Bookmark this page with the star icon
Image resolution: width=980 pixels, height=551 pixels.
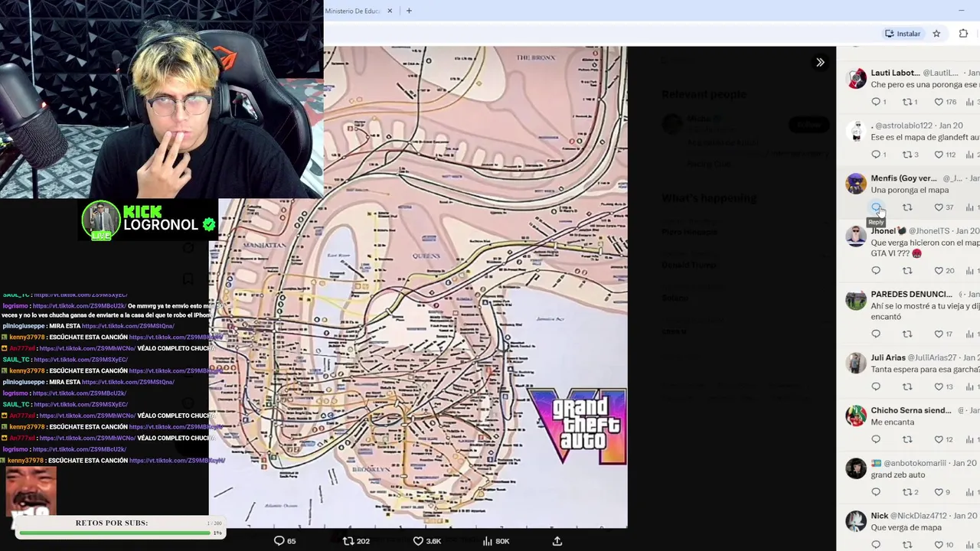[936, 34]
